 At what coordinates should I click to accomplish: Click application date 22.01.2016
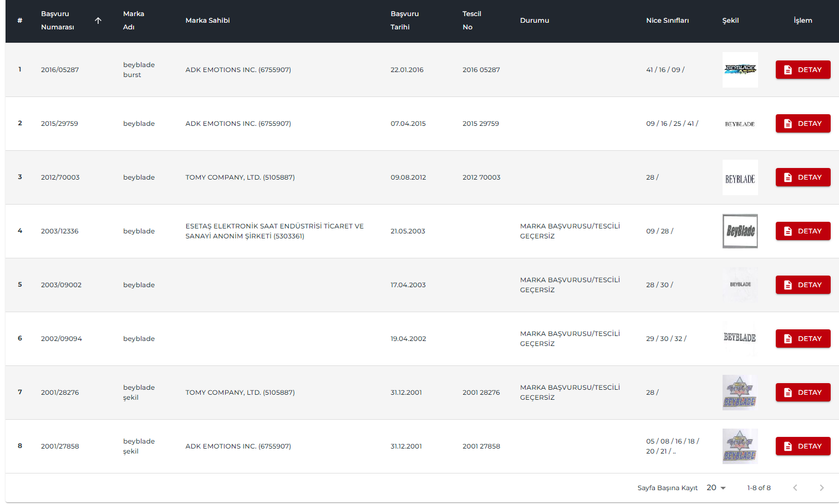(x=407, y=70)
